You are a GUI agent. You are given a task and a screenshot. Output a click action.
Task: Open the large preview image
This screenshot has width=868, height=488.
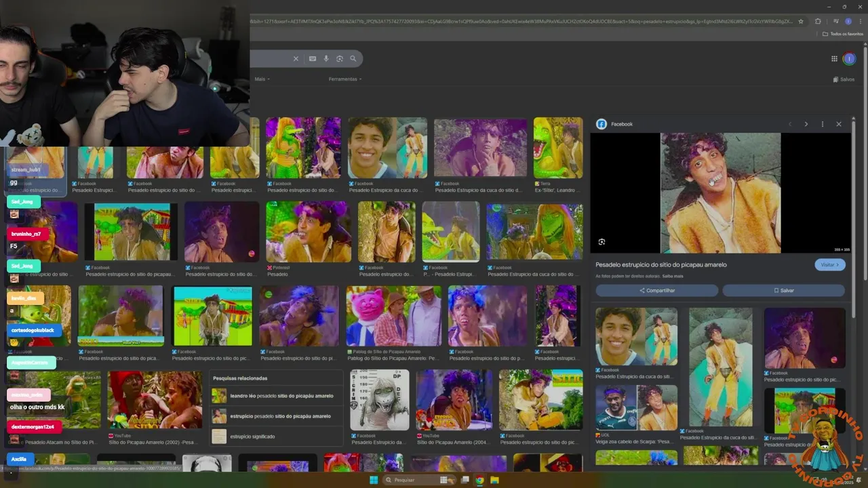720,193
